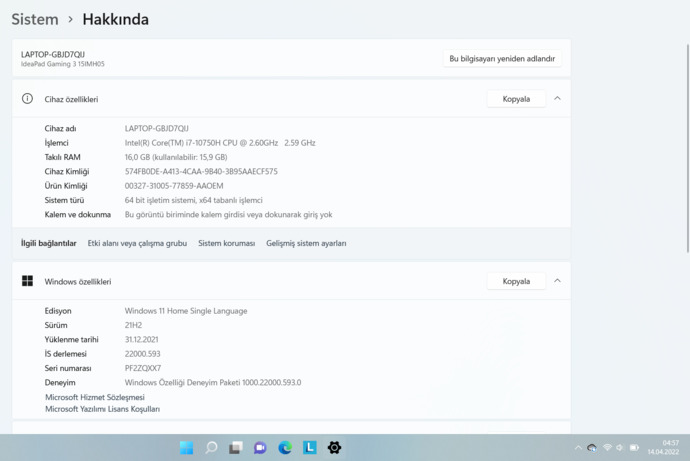Image resolution: width=690 pixels, height=461 pixels.
Task: Select Windows 11 Home Single Language
Action: pyautogui.click(x=186, y=311)
